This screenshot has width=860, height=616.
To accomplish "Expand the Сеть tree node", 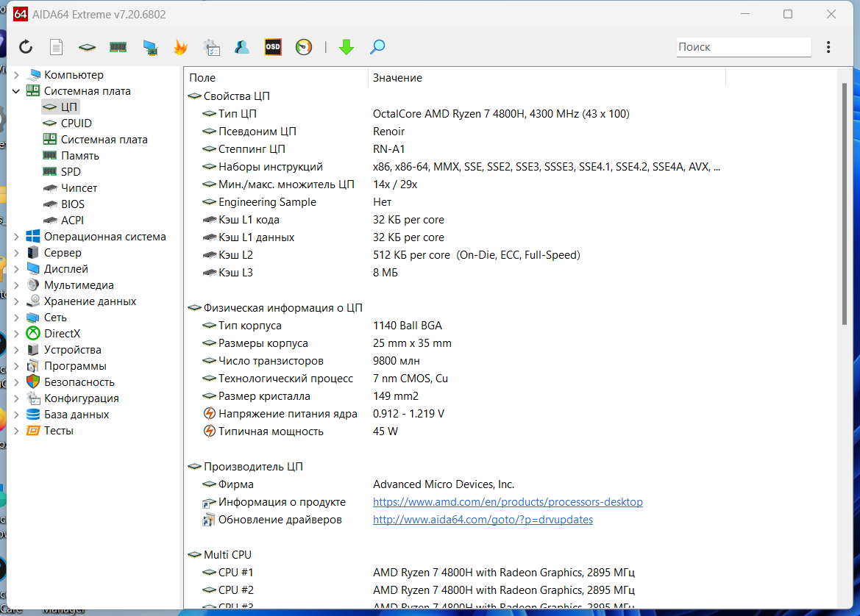I will pyautogui.click(x=16, y=318).
